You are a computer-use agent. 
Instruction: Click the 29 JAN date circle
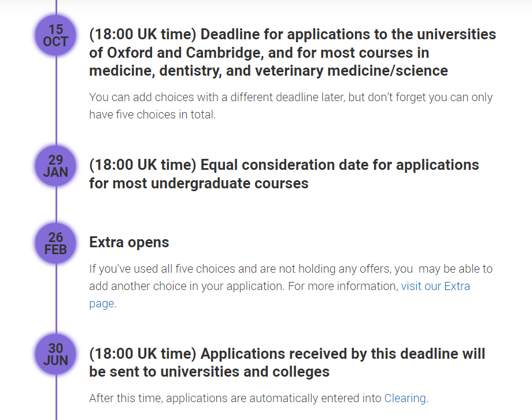click(56, 166)
